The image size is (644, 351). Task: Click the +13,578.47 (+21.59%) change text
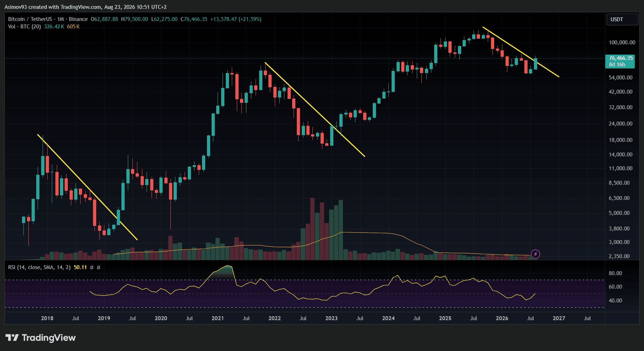click(236, 19)
